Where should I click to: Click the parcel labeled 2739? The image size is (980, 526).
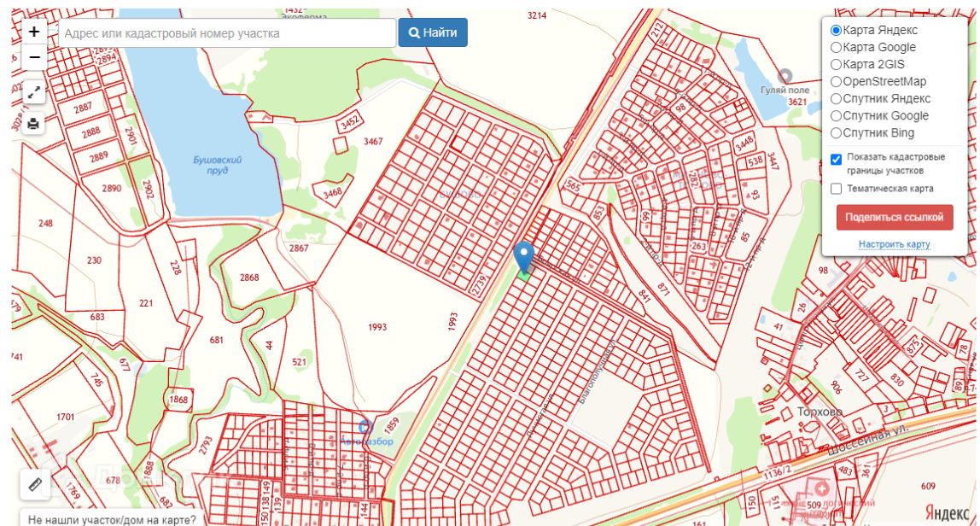tap(479, 285)
